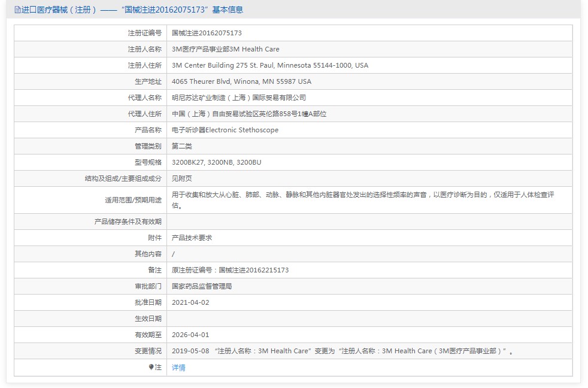Viewport: 588px width, 388px height.
Task: Select the model specs 3200BK27, 3200NB, 3200BU
Action: click(216, 163)
